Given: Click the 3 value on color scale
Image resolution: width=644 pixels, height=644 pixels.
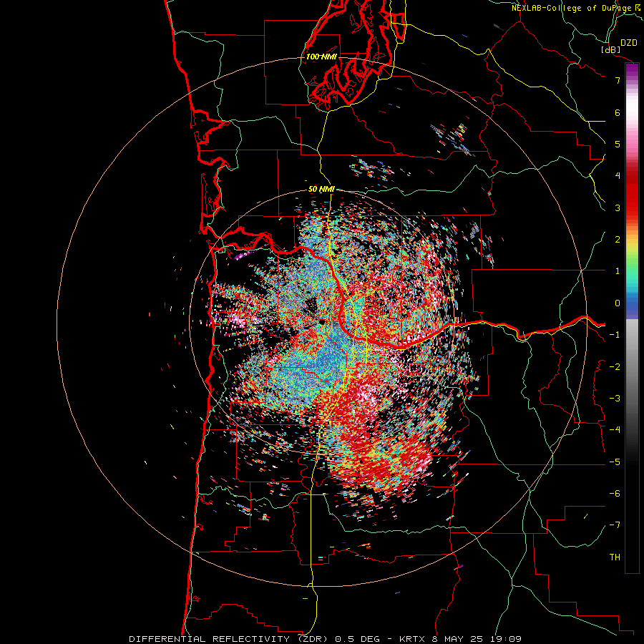Looking at the screenshot, I should click(618, 208).
